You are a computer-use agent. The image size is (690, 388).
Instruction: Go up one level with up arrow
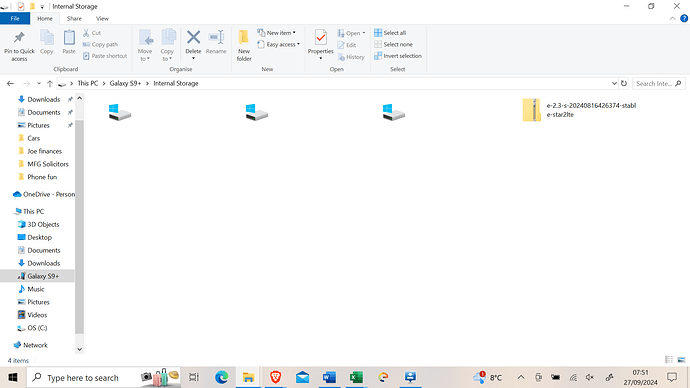coord(50,83)
